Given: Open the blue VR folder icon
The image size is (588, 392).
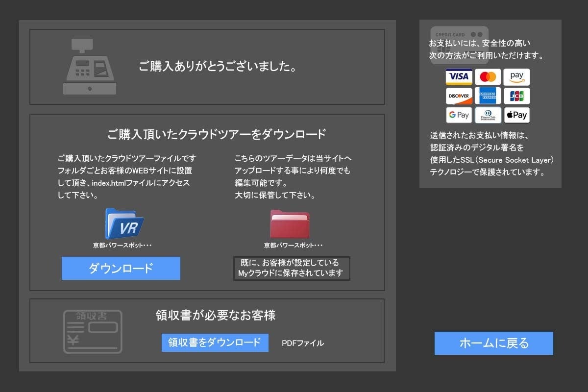Looking at the screenshot, I should tap(124, 224).
